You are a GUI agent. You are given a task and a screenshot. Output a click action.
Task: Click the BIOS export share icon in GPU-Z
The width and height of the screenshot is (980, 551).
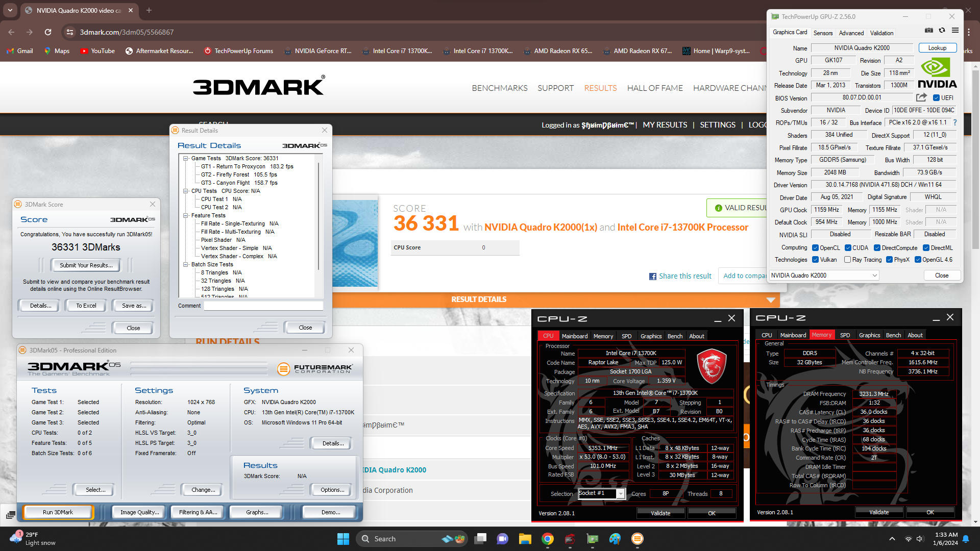point(921,97)
